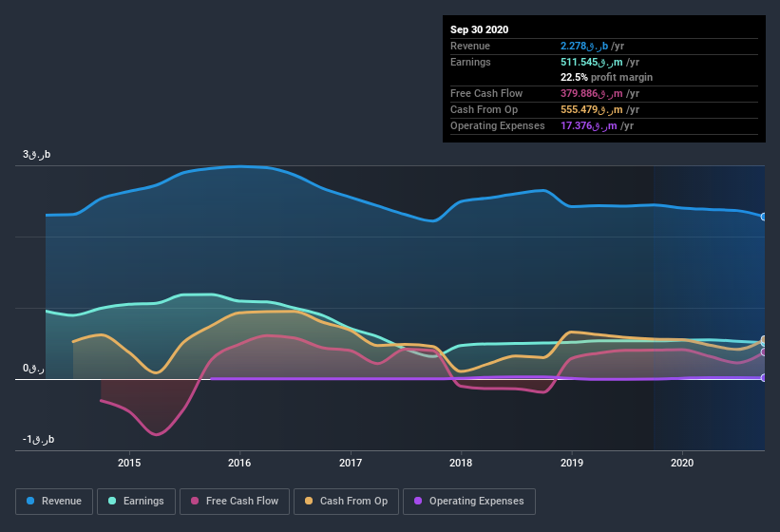This screenshot has height=532, width=780.
Task: Click the 2017 x-axis label
Action: tap(351, 463)
